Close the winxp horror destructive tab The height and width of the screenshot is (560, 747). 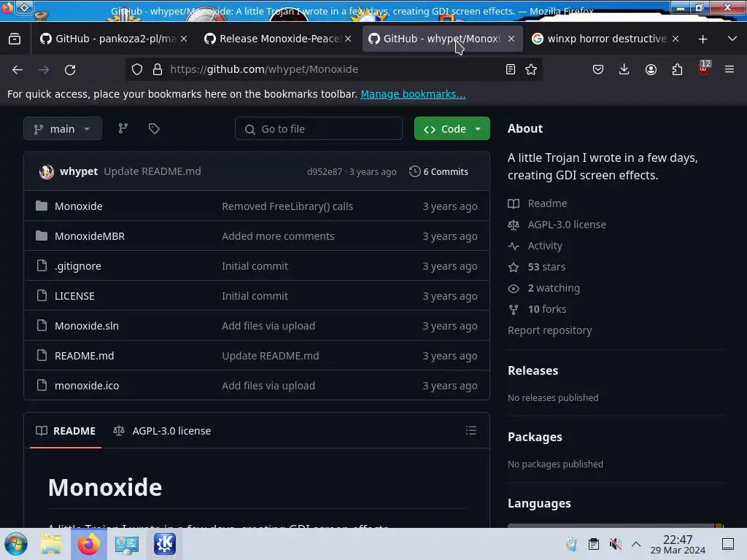(x=676, y=39)
